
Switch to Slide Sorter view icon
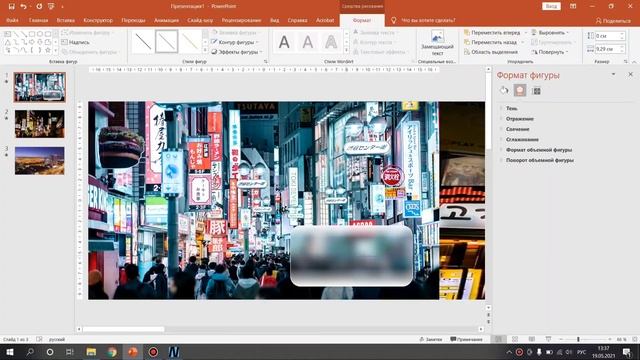(x=515, y=339)
